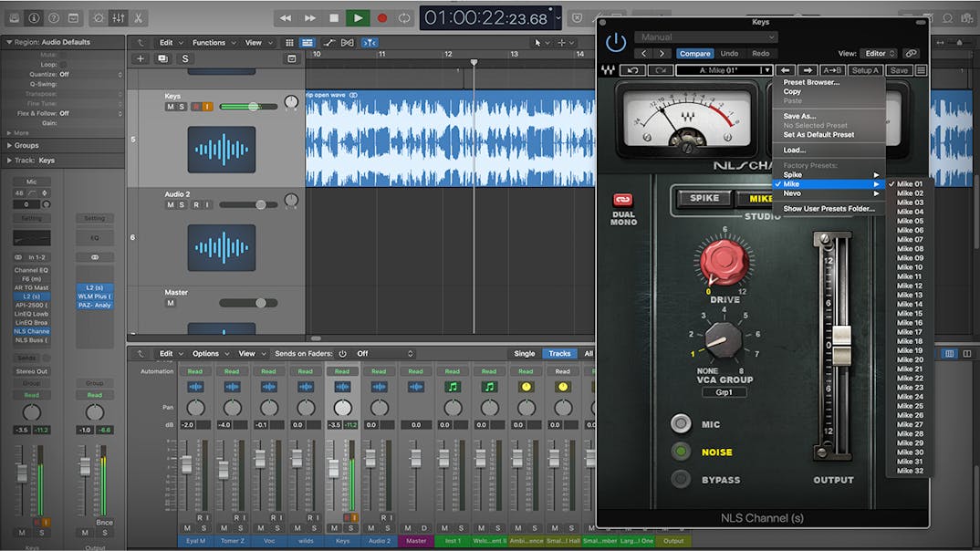
Task: Open the View Editor dropdown
Action: coord(880,54)
